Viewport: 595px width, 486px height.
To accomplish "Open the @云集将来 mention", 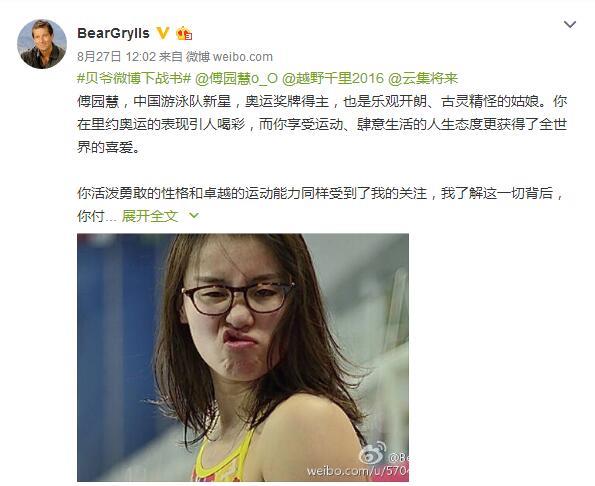I will click(423, 79).
